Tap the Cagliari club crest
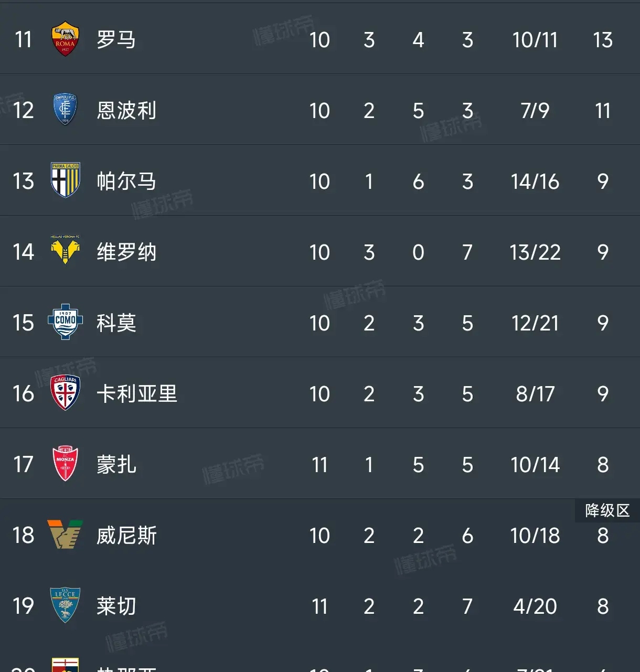 [65, 392]
